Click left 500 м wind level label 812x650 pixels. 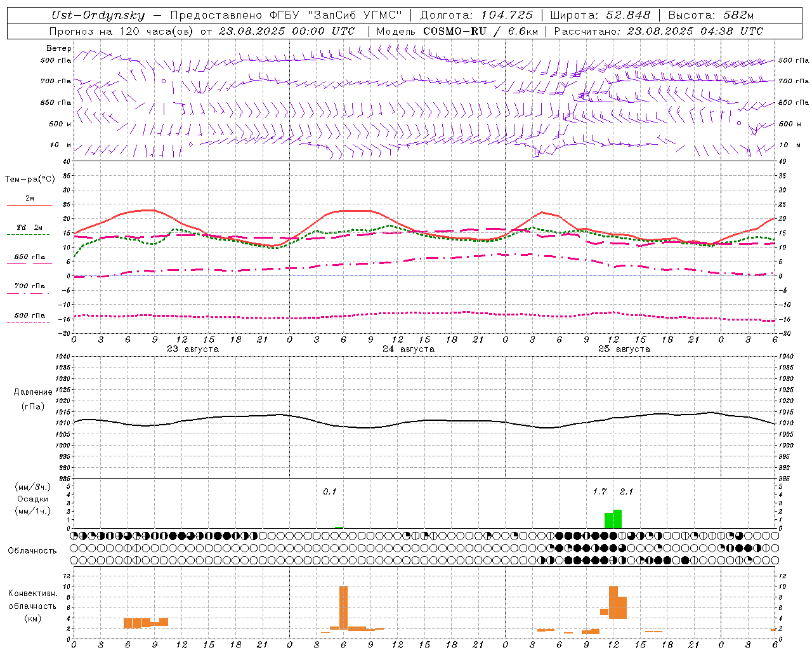click(60, 124)
